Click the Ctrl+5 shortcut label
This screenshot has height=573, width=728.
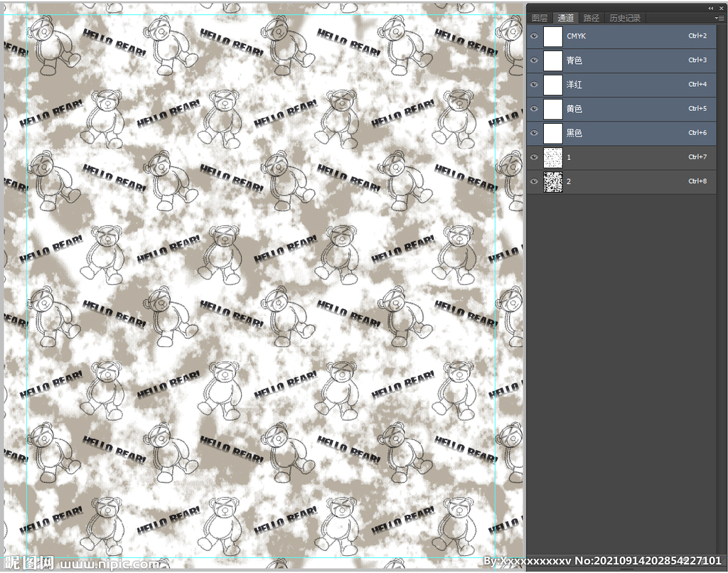coord(697,108)
